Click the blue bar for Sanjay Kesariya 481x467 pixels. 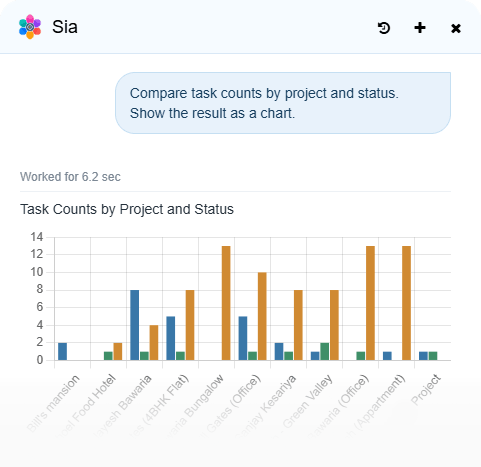coord(279,351)
